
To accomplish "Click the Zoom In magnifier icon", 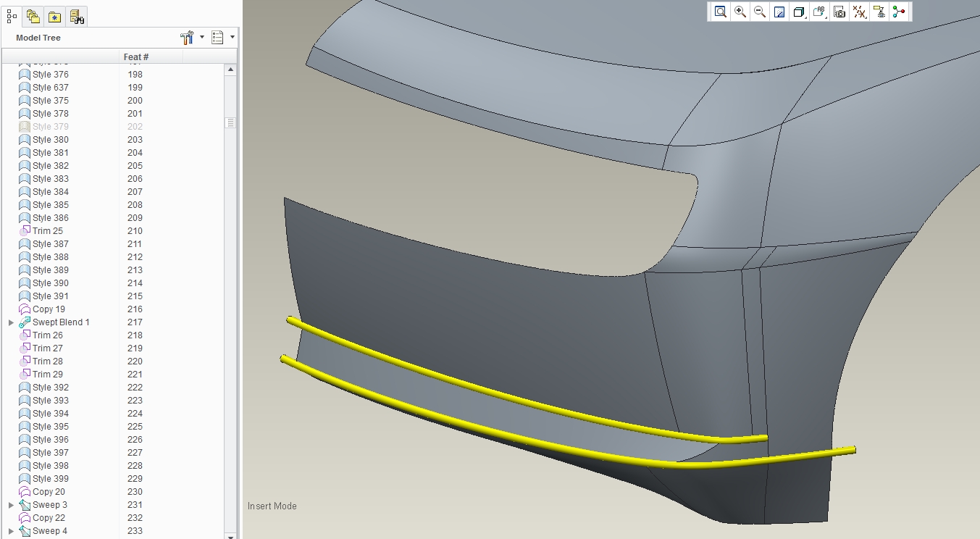I will click(x=740, y=12).
